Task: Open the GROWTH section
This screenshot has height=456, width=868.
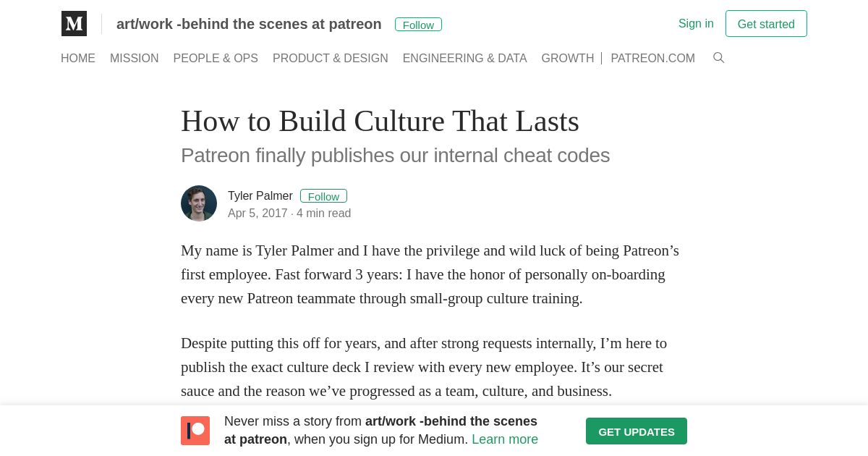Action: click(x=568, y=59)
